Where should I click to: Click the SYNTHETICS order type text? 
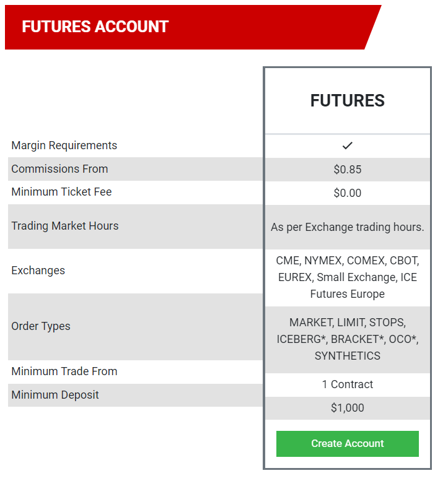click(347, 356)
